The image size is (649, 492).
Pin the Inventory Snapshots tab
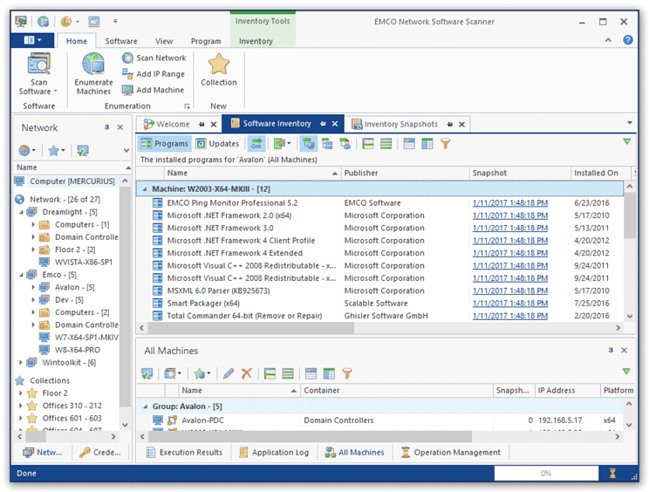coord(449,124)
